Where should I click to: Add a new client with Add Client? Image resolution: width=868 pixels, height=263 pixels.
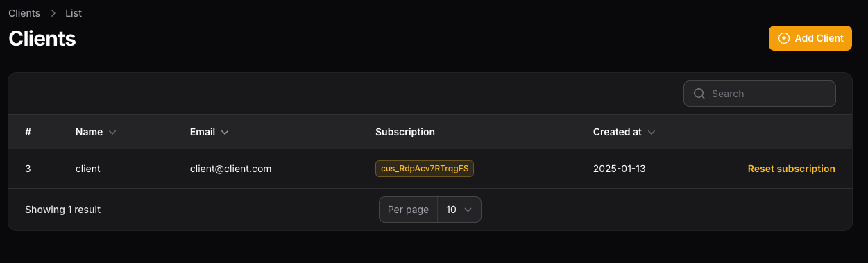pyautogui.click(x=810, y=38)
